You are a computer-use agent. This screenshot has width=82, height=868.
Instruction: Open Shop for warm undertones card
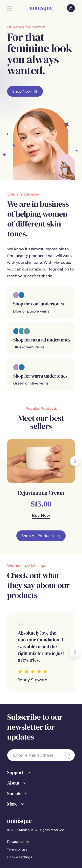pyautogui.click(x=41, y=374)
